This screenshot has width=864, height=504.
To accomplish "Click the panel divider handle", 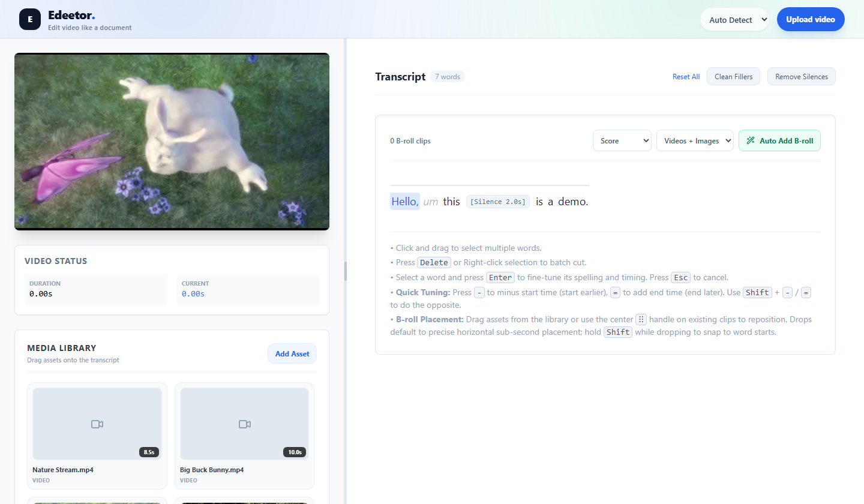I will click(346, 271).
